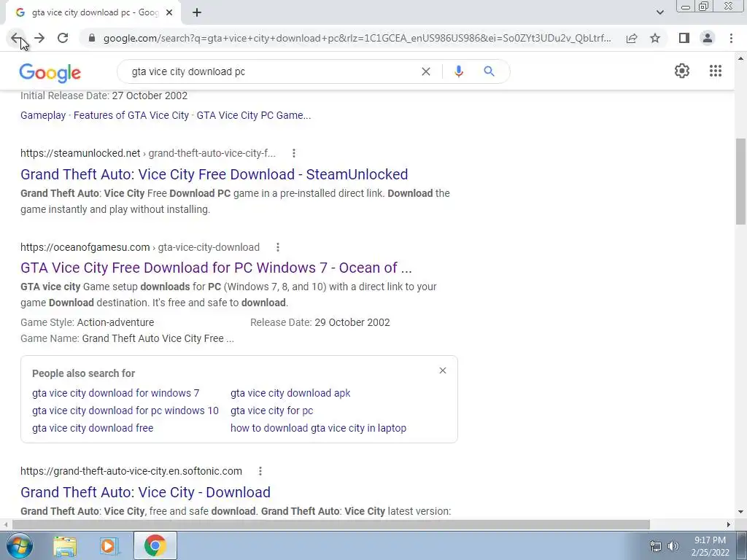Bookmark this tab with star icon
The width and height of the screenshot is (747, 560).
click(655, 38)
